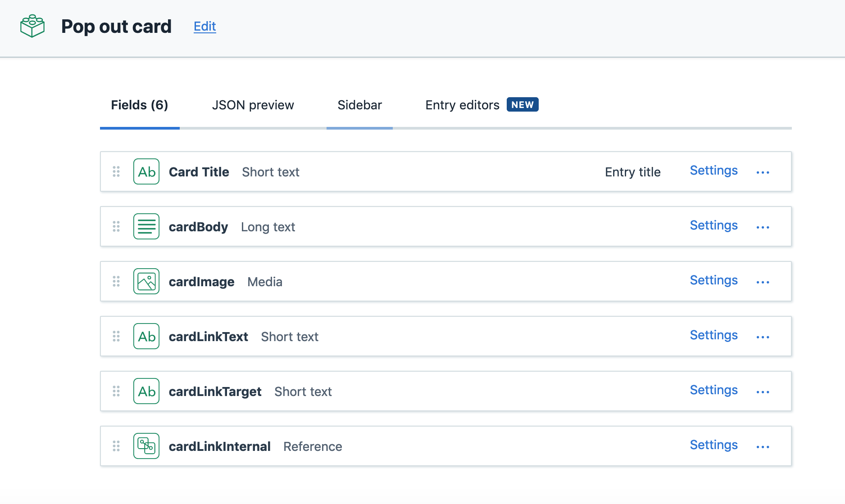Click the content type lego brick icon
The width and height of the screenshot is (845, 504).
tap(32, 26)
